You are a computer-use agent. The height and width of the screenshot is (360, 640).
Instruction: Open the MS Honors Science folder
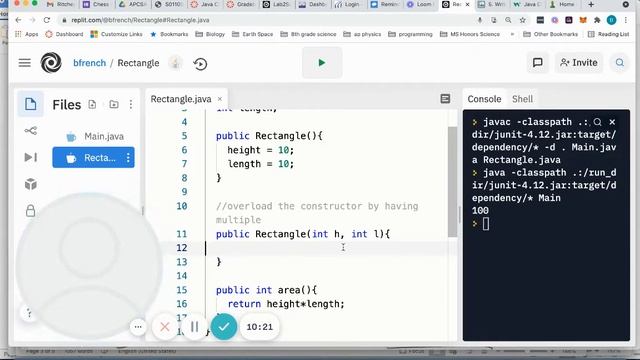(x=470, y=34)
